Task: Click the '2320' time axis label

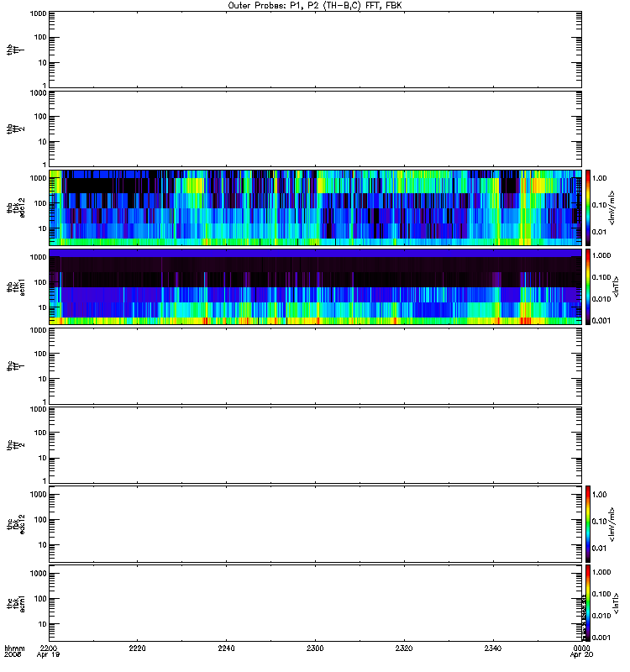Action: coord(404,648)
